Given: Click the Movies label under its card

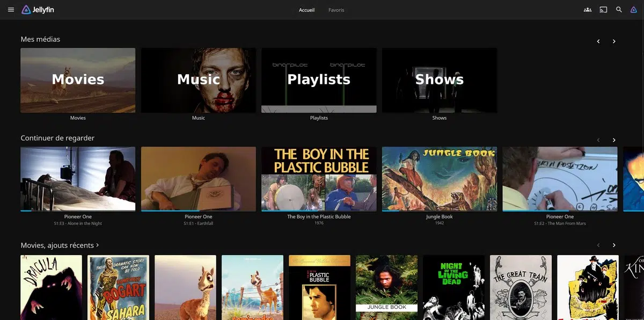Looking at the screenshot, I should pos(78,118).
